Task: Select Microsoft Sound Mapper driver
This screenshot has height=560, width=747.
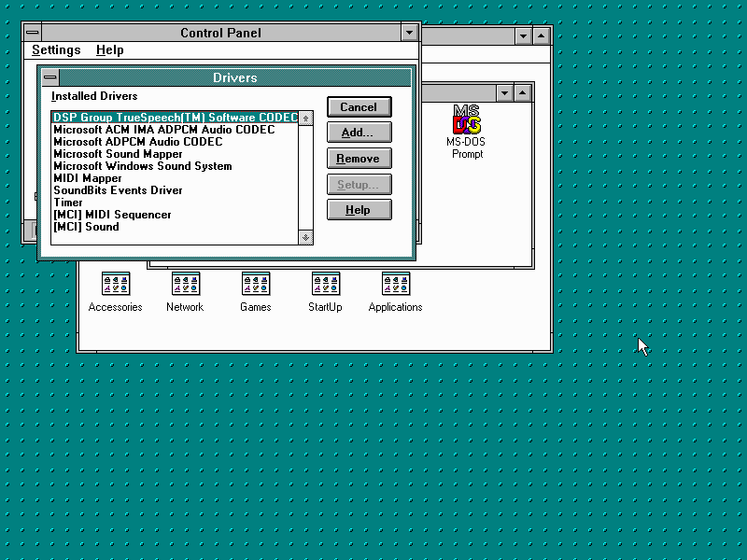Action: 118,154
